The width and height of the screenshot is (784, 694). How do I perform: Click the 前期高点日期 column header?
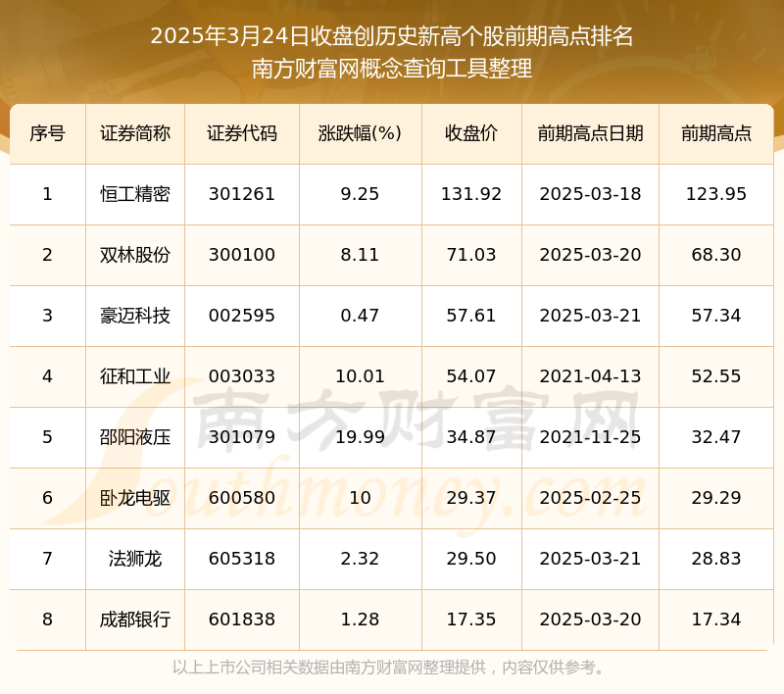click(591, 133)
